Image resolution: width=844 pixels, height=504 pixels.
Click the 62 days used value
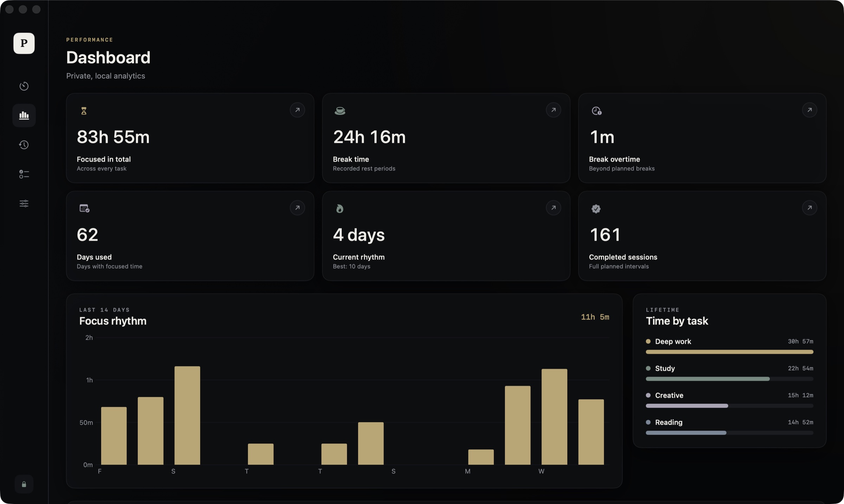click(87, 235)
